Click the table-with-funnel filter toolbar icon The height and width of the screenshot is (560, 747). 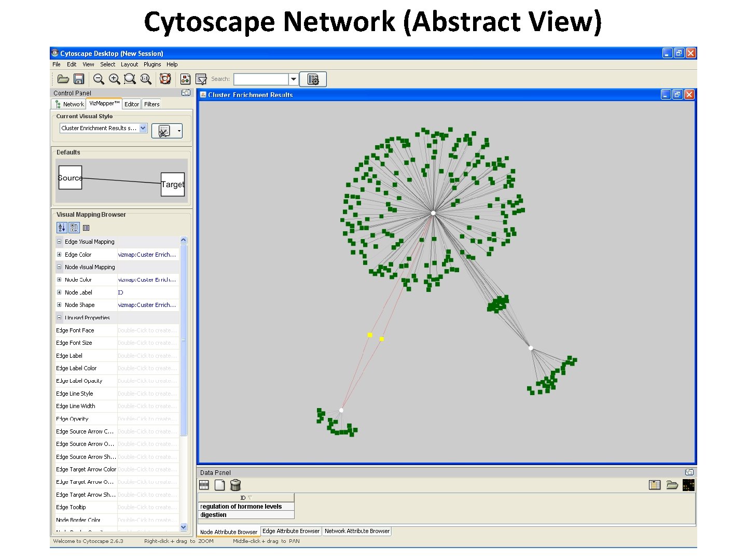(201, 79)
